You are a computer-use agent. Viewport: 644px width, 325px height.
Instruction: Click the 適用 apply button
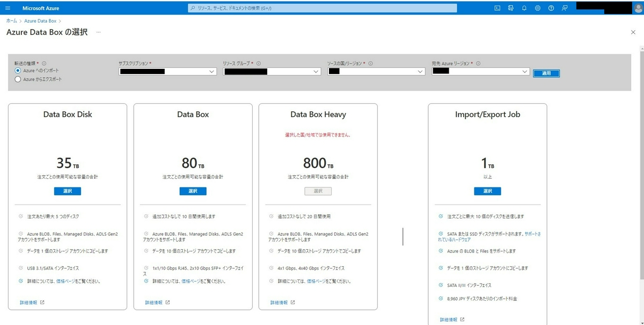(546, 73)
